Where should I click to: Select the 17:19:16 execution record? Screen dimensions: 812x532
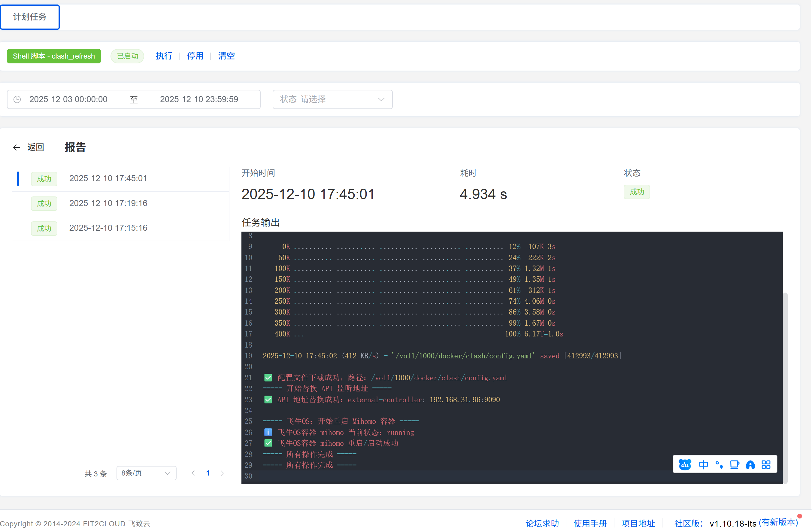point(108,203)
